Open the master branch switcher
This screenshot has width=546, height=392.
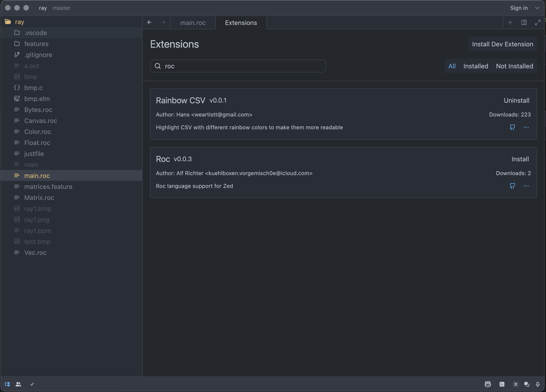coord(62,8)
